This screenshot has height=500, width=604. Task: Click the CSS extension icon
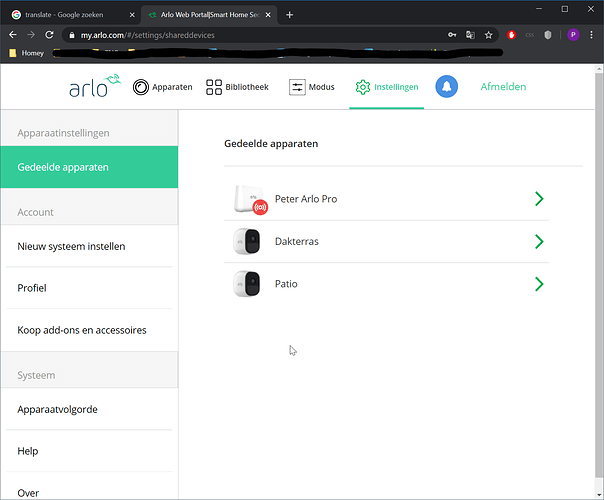click(530, 35)
